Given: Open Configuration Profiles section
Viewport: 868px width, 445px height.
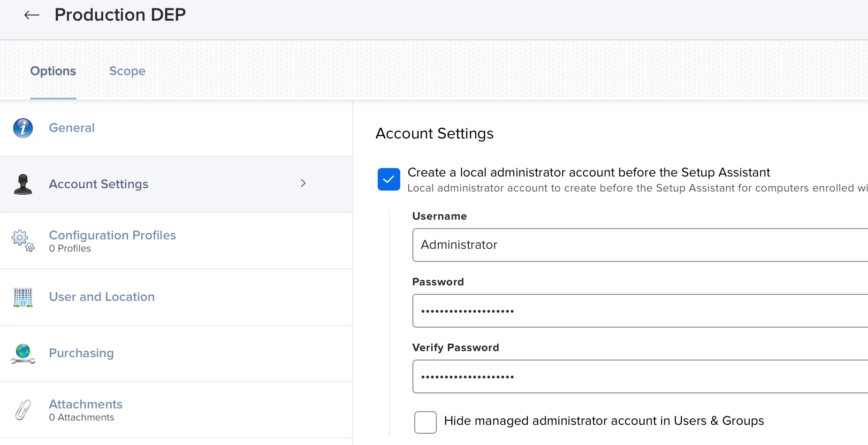Looking at the screenshot, I should pyautogui.click(x=112, y=235).
